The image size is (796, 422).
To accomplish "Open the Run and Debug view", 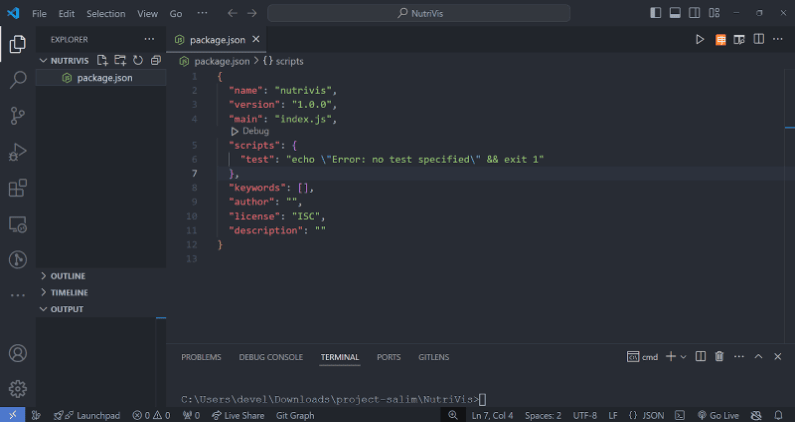I will tap(18, 152).
